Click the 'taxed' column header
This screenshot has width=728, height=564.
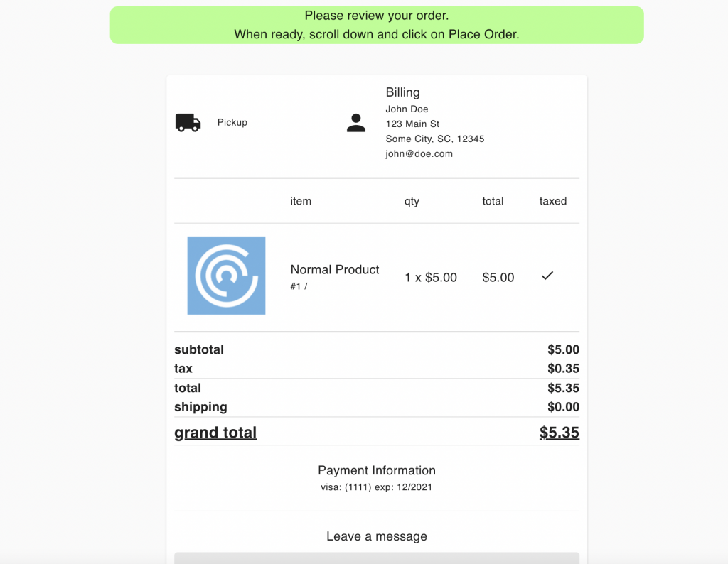coord(552,202)
